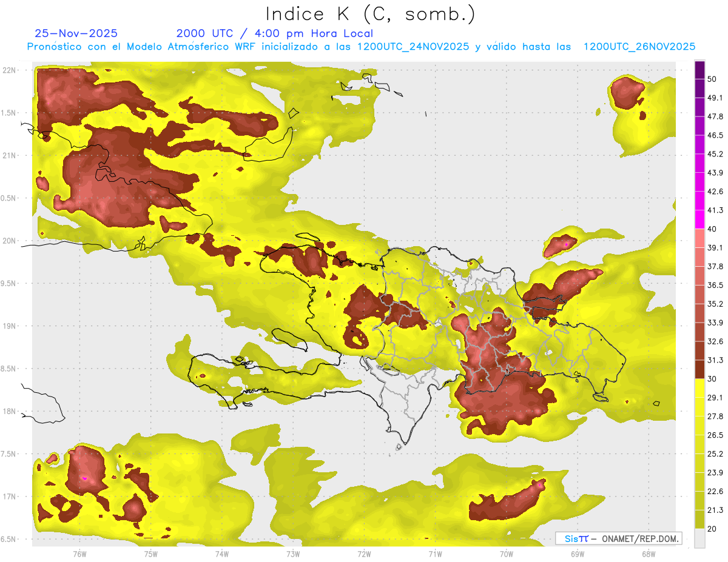The height and width of the screenshot is (562, 728).
Task: Click the color bar label "30"
Action: pyautogui.click(x=712, y=379)
